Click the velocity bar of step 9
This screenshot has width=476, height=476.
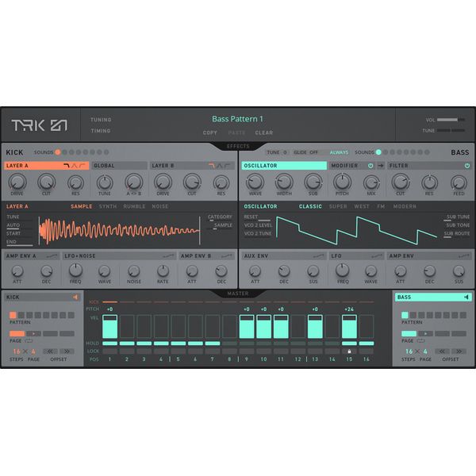(247, 327)
